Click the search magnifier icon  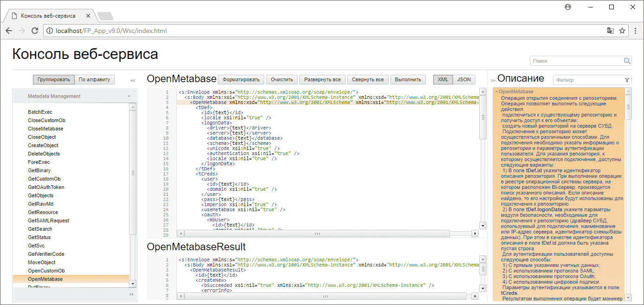(x=627, y=61)
